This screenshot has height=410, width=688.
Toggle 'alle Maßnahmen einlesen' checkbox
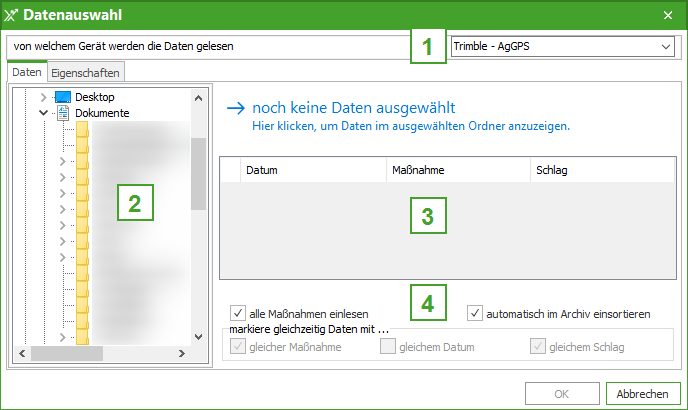(238, 313)
